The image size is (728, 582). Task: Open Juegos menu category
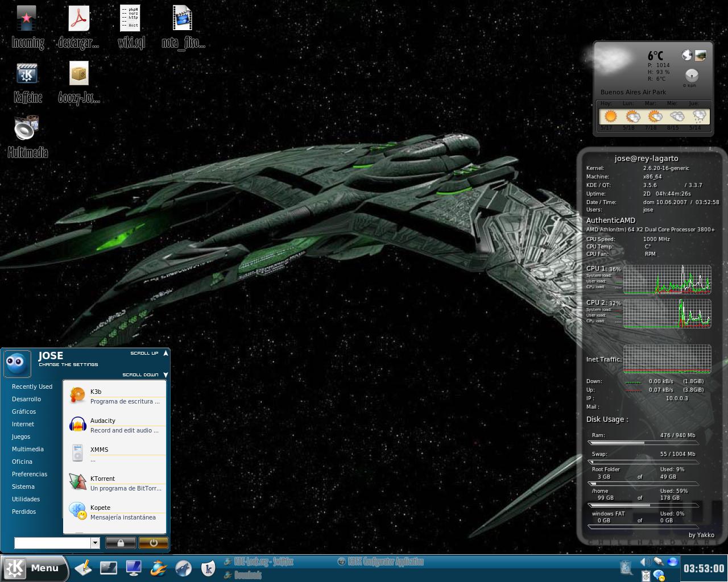[x=21, y=436]
